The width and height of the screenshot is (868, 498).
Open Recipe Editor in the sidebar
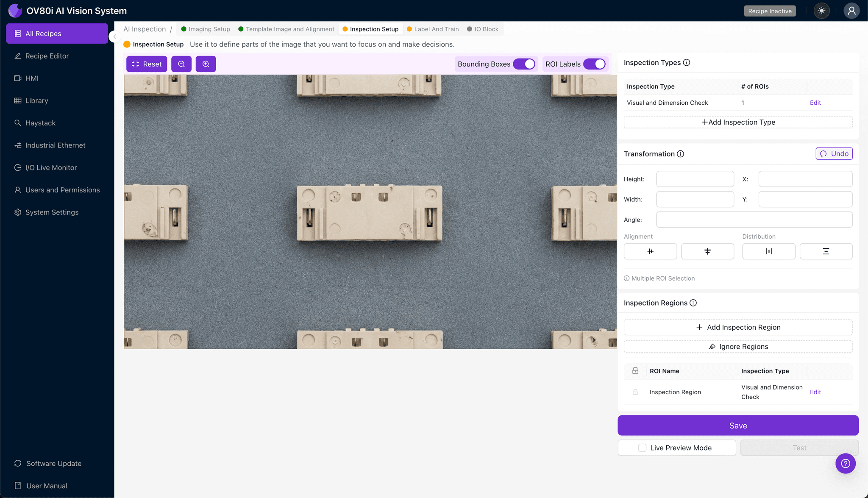point(47,56)
